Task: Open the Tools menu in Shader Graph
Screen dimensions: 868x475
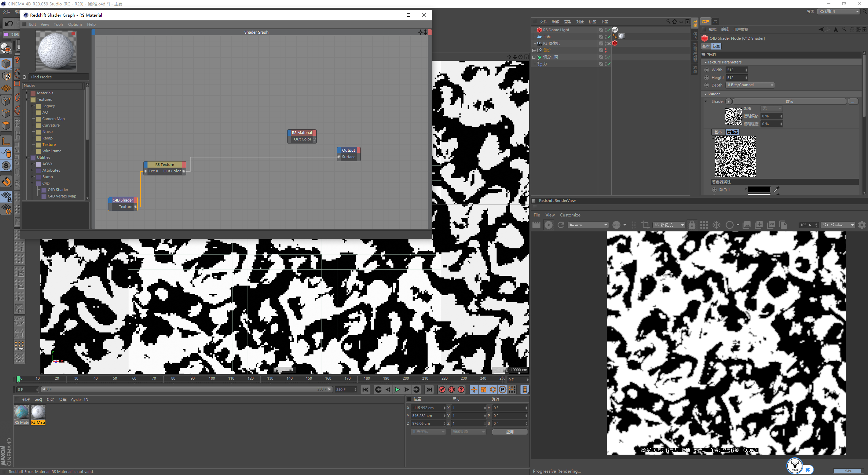Action: tap(58, 24)
